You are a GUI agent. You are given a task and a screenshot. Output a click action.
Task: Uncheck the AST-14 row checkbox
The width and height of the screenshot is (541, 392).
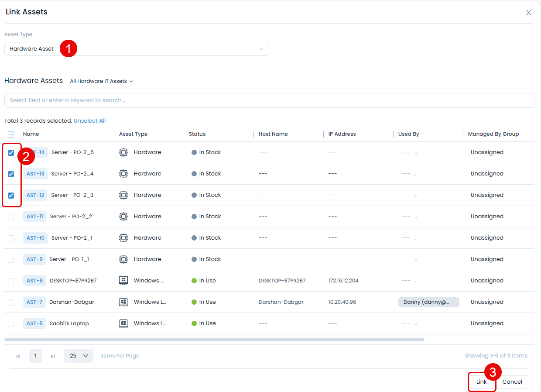coord(11,153)
